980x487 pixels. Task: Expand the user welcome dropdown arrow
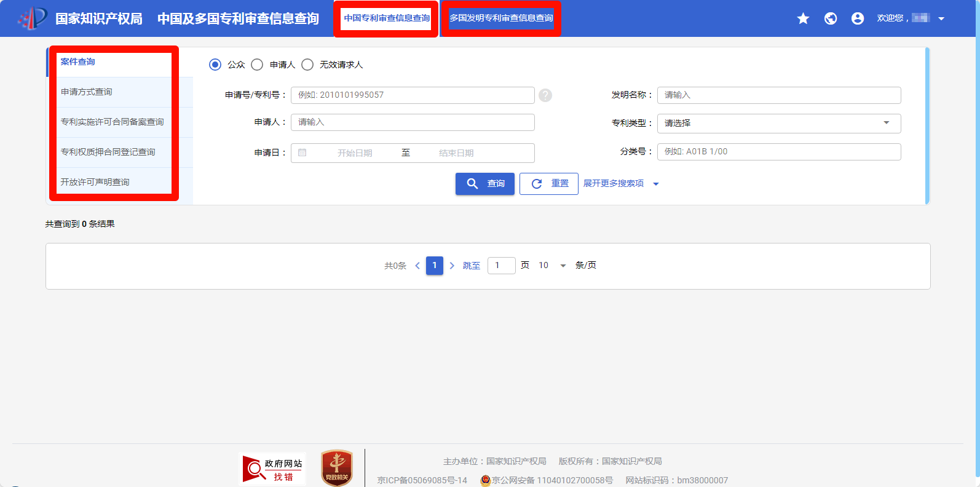pyautogui.click(x=941, y=18)
